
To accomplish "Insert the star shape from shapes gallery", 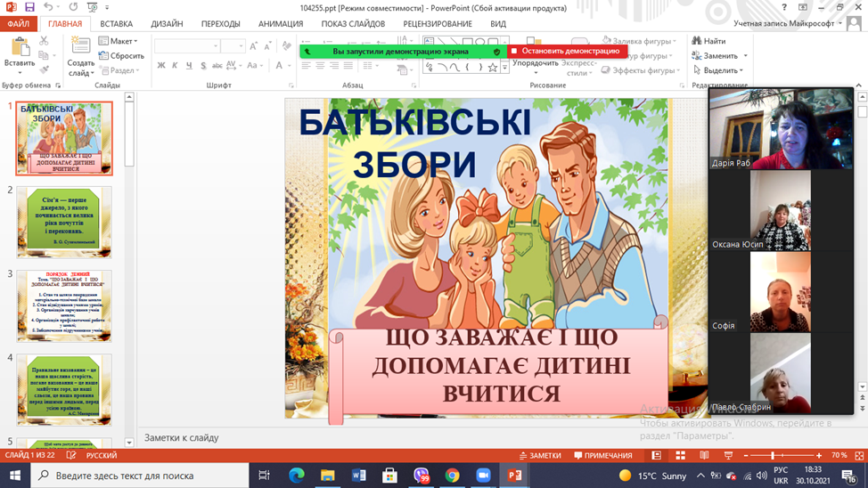I will (492, 68).
